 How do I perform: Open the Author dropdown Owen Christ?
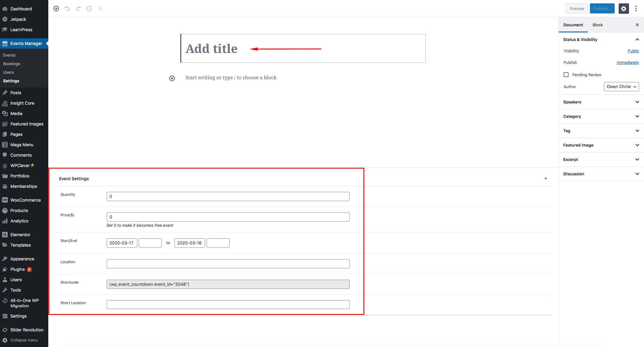[621, 87]
